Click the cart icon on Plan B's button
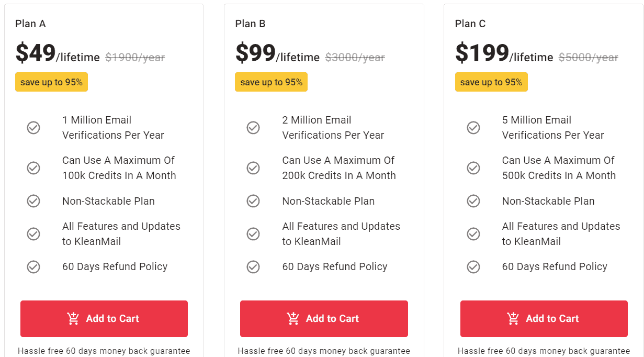644x357 pixels. coord(293,318)
